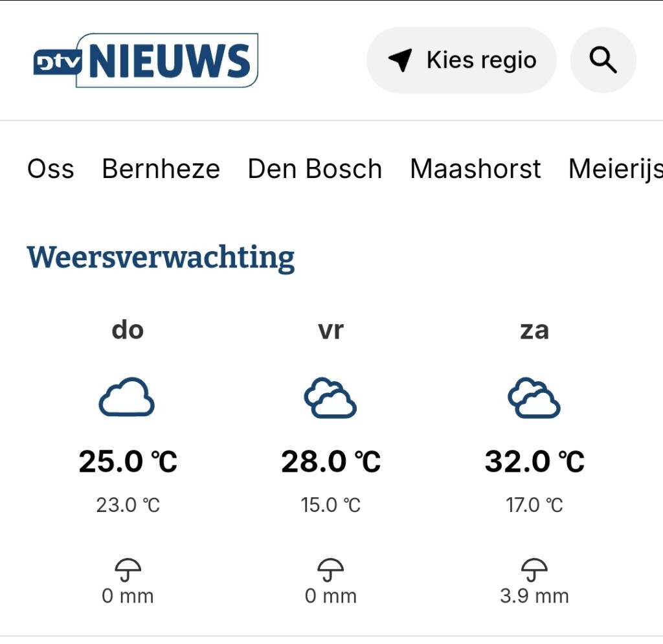Click the umbrella icon under za
663x644 pixels.
pyautogui.click(x=534, y=570)
